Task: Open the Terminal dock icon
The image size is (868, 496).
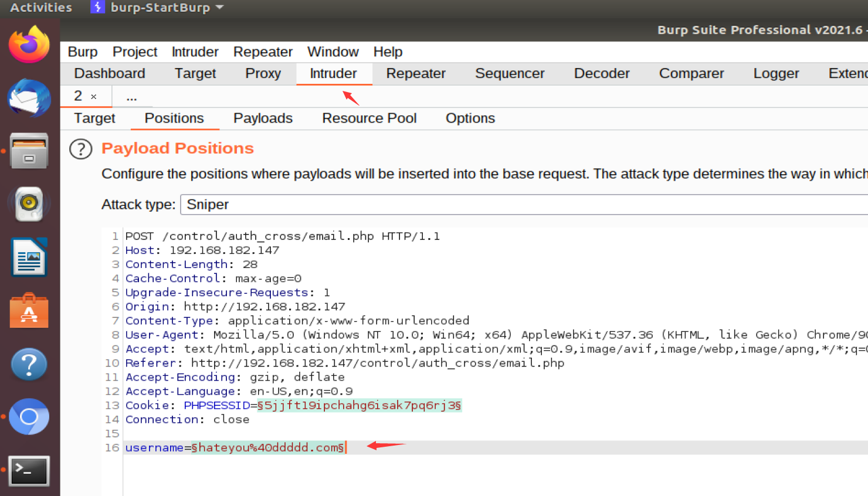Action: click(x=29, y=471)
